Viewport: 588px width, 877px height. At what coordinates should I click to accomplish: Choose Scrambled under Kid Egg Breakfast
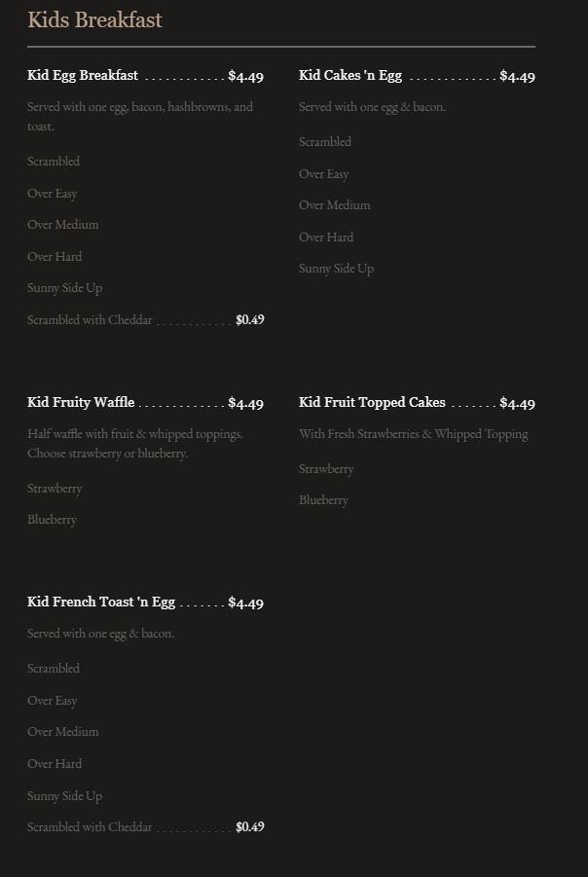(x=54, y=162)
